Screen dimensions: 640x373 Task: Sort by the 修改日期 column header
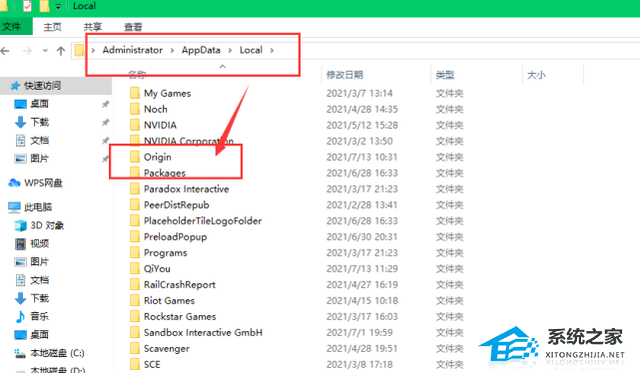click(x=345, y=75)
